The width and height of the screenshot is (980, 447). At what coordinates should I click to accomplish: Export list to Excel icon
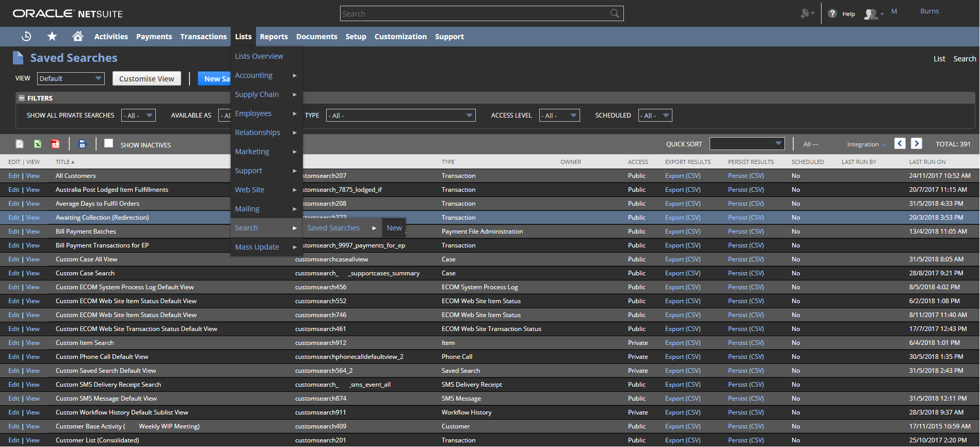pyautogui.click(x=38, y=144)
